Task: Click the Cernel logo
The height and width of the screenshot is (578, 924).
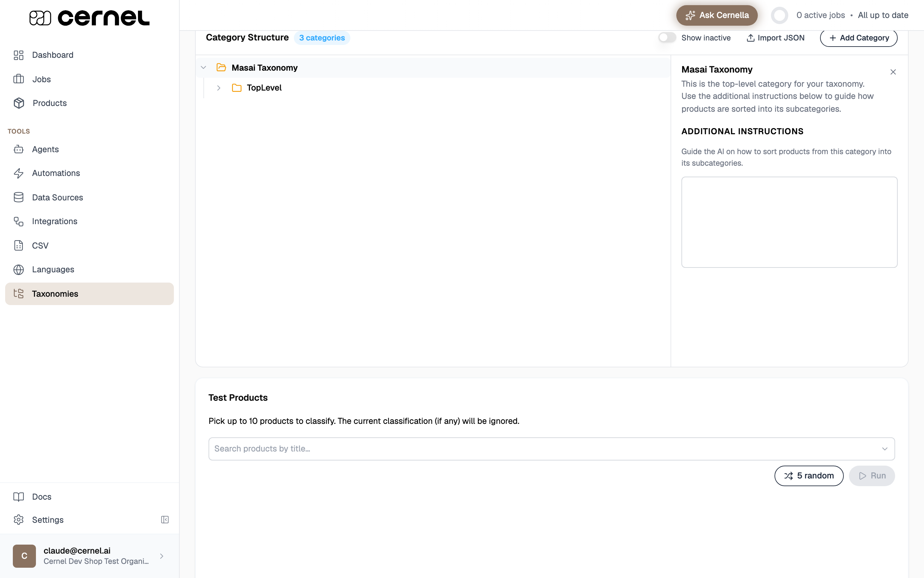Action: tap(89, 18)
